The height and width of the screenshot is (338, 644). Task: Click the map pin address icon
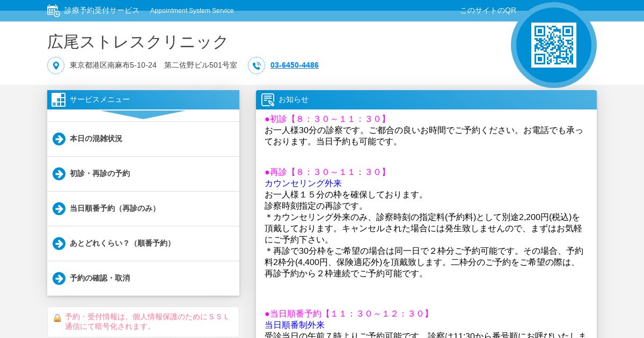[x=56, y=65]
